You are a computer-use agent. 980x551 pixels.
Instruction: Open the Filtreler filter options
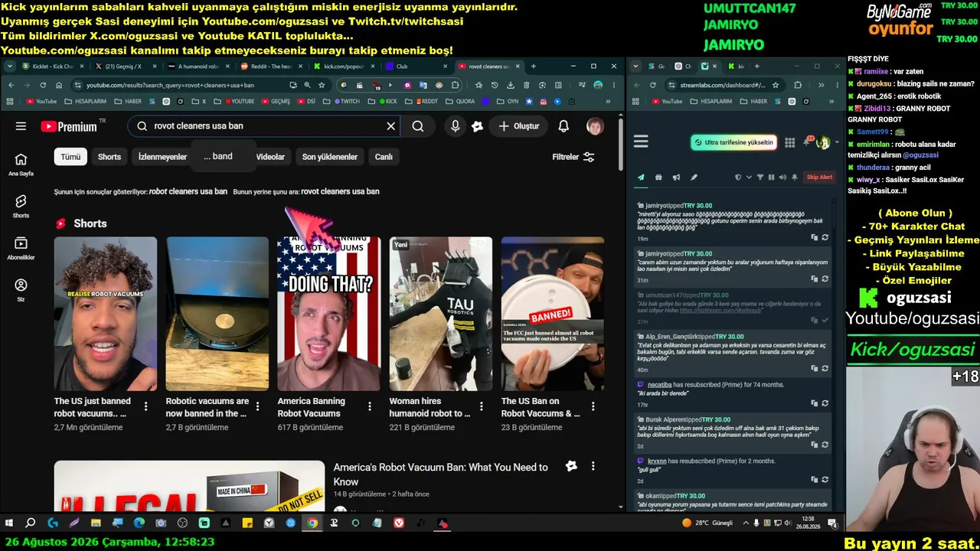(573, 157)
